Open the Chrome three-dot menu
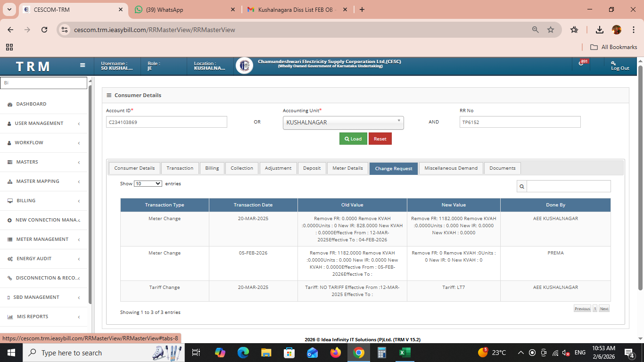Screen dimensions: 644x362 (634, 30)
